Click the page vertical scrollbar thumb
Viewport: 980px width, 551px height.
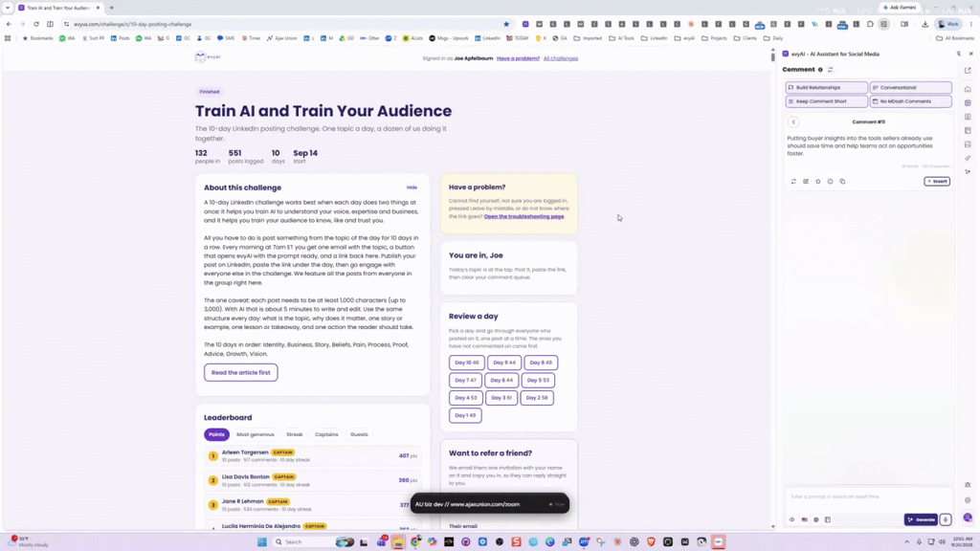[x=772, y=55]
